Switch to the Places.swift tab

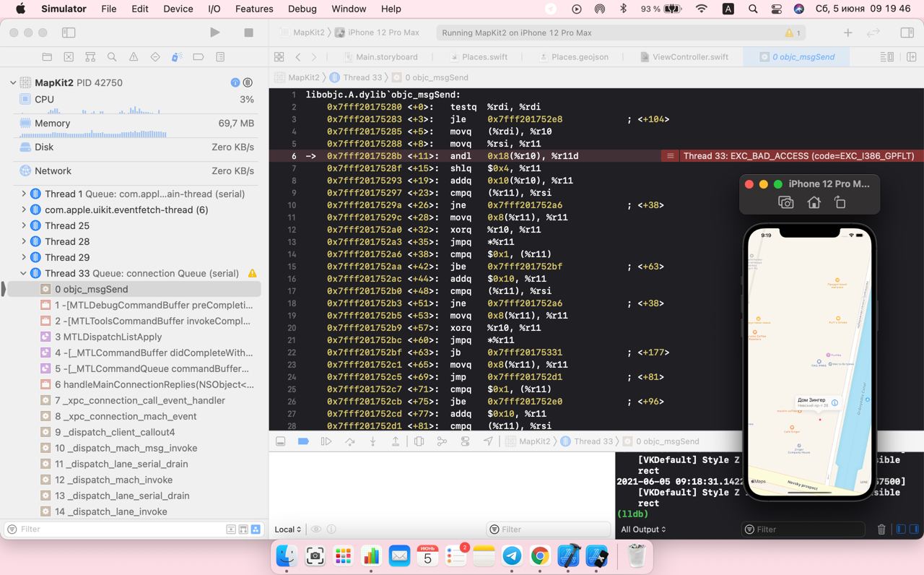[478, 57]
